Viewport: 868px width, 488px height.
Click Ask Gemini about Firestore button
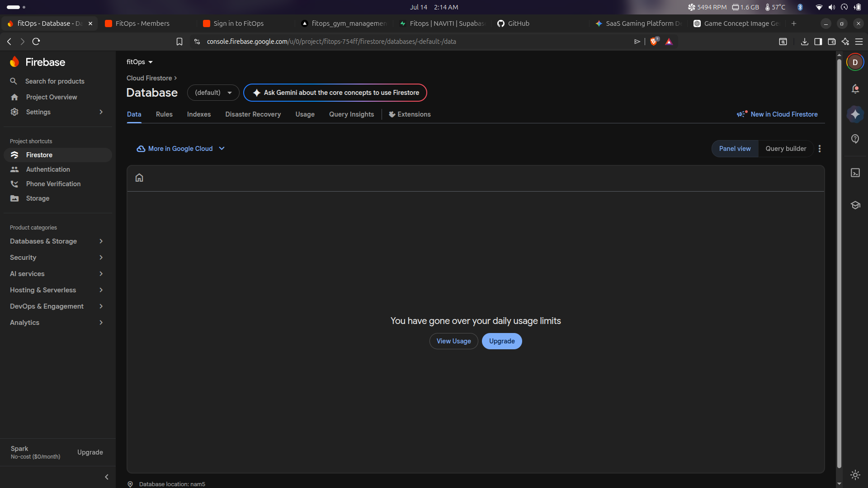[335, 93]
